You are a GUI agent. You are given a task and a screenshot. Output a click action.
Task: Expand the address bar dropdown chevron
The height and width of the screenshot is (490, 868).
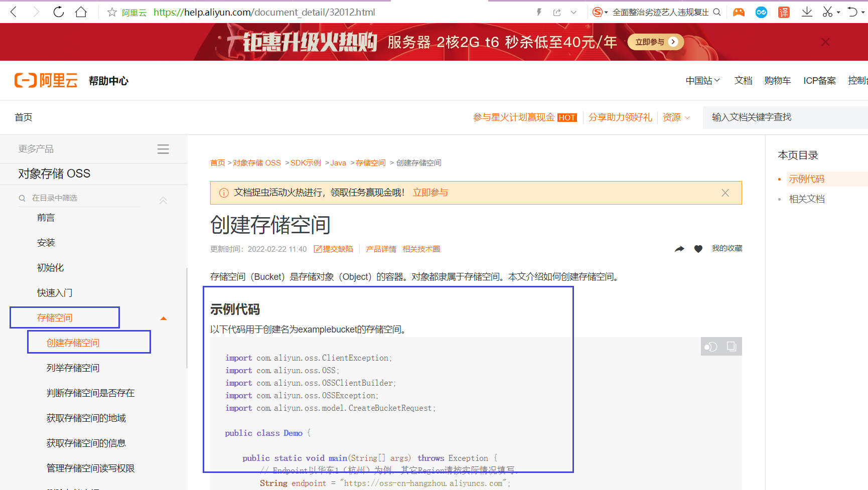pyautogui.click(x=573, y=13)
